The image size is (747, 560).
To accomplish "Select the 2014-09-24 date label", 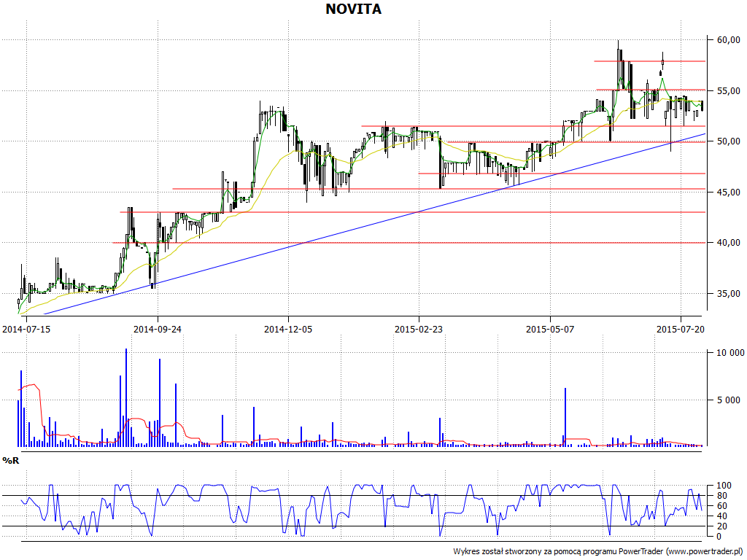I will (158, 329).
